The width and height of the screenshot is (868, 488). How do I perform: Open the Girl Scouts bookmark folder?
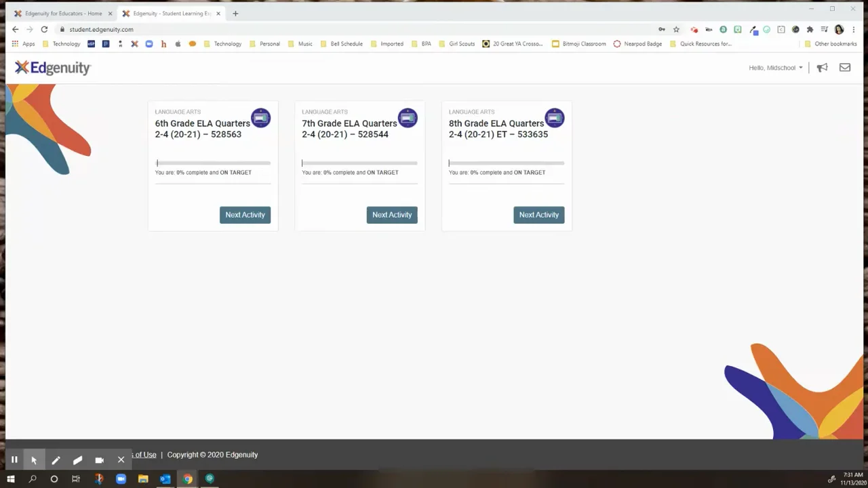click(x=456, y=44)
